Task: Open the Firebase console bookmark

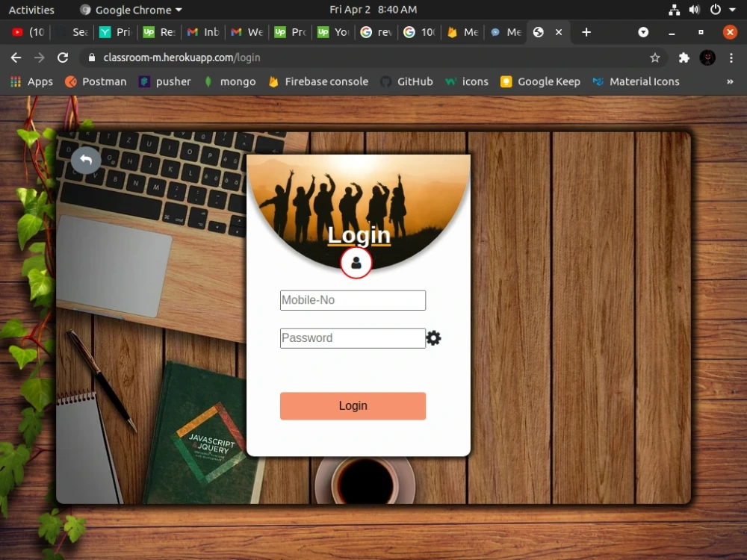Action: click(319, 82)
